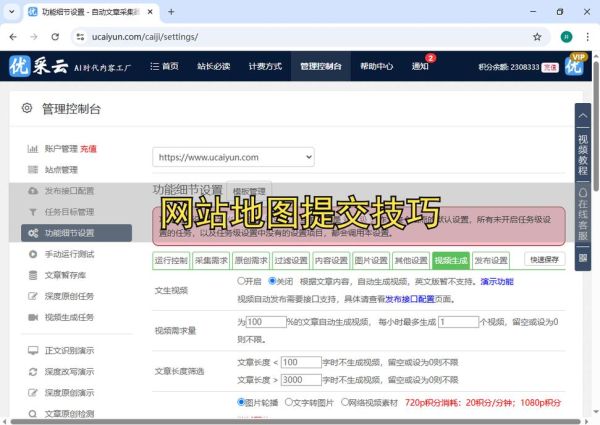Open the 通知 notifications menu
The image size is (600, 425).
point(420,66)
